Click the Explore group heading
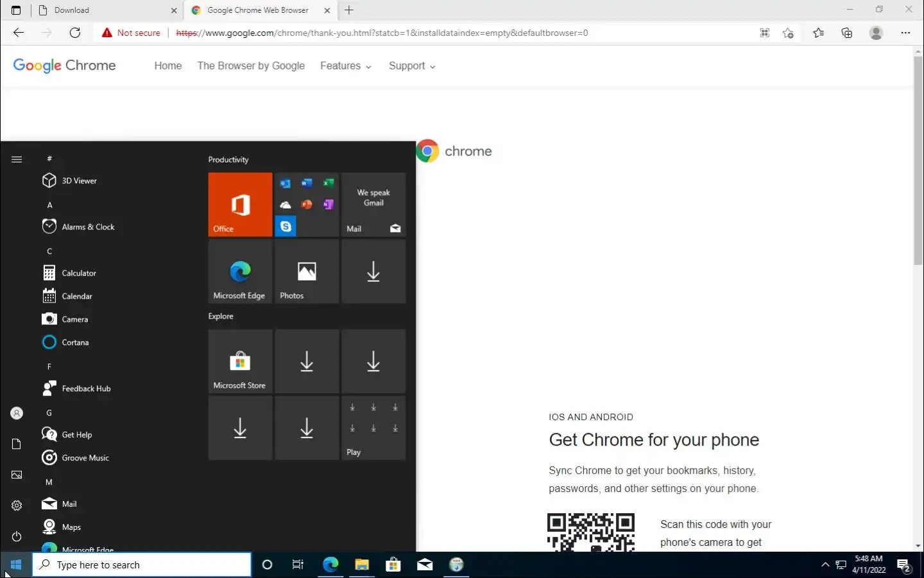924x578 pixels. [221, 317]
